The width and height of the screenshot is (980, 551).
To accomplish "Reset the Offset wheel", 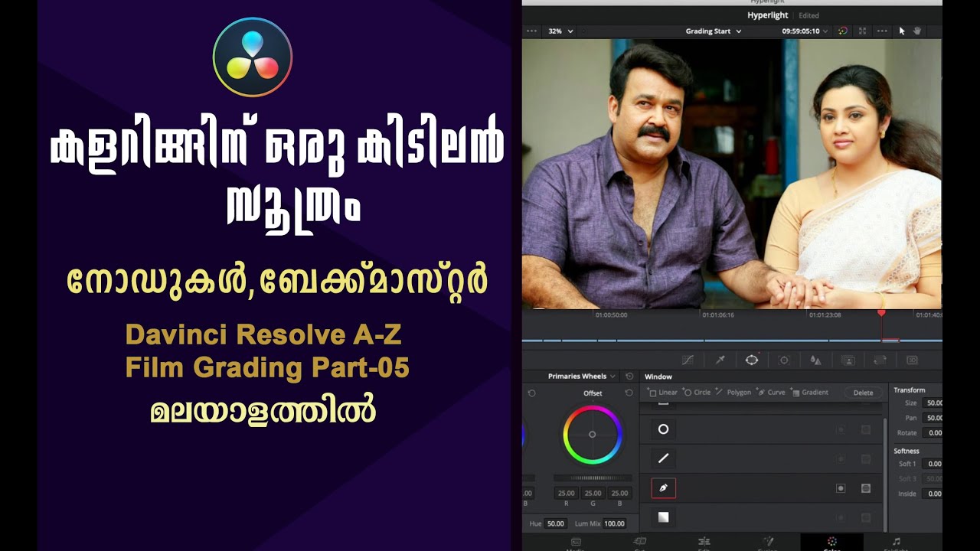I will (x=629, y=393).
